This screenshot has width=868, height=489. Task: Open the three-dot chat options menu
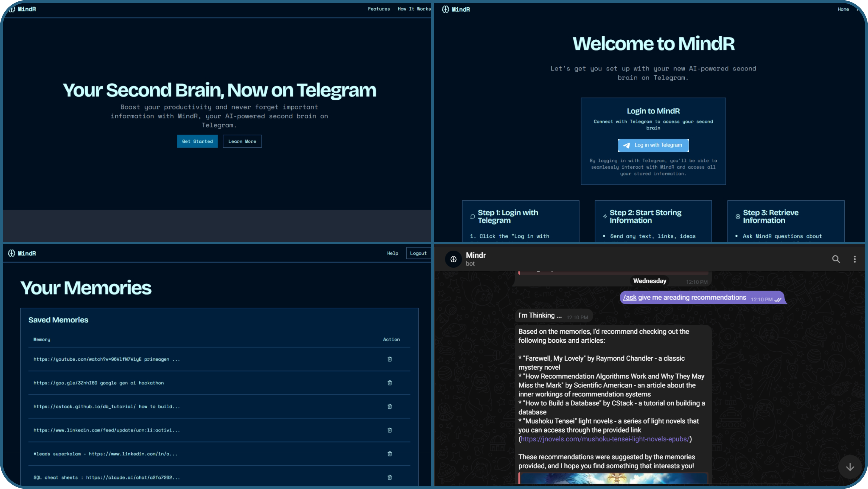[854, 259]
